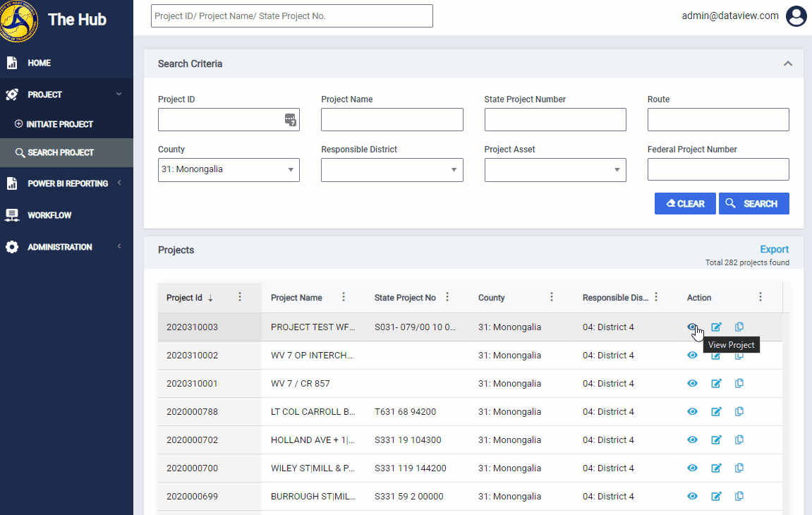Image resolution: width=812 pixels, height=515 pixels.
Task: Click the CLEAR button
Action: [685, 204]
